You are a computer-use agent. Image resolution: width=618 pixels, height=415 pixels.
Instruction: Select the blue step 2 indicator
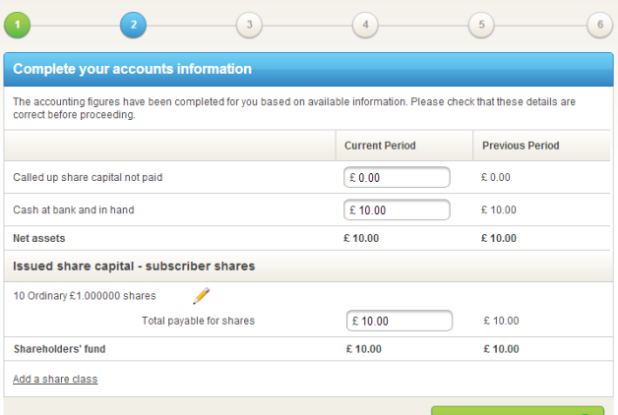[x=133, y=25]
